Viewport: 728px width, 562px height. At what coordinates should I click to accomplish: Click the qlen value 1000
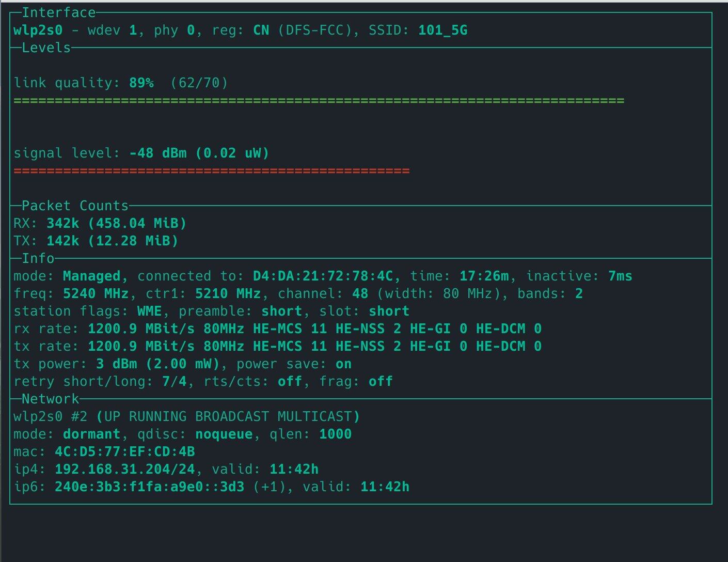(x=336, y=434)
